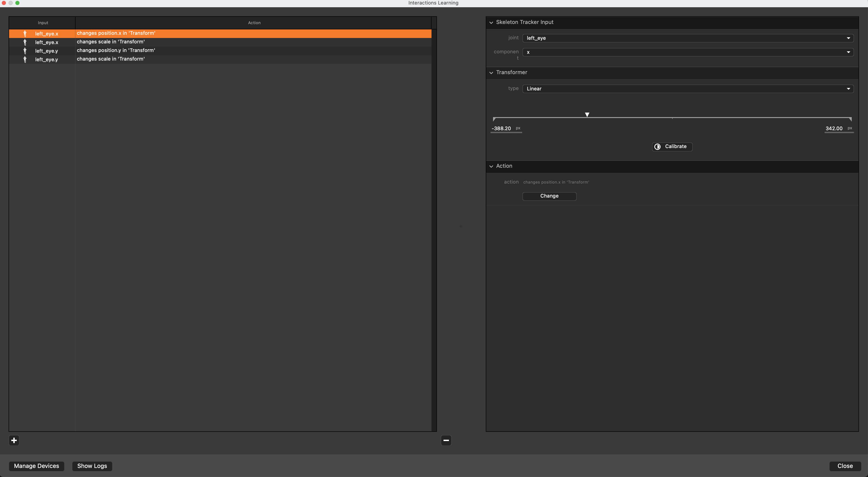Click skeleton icon in first left_eye.x row
Image resolution: width=868 pixels, height=477 pixels.
click(x=25, y=34)
